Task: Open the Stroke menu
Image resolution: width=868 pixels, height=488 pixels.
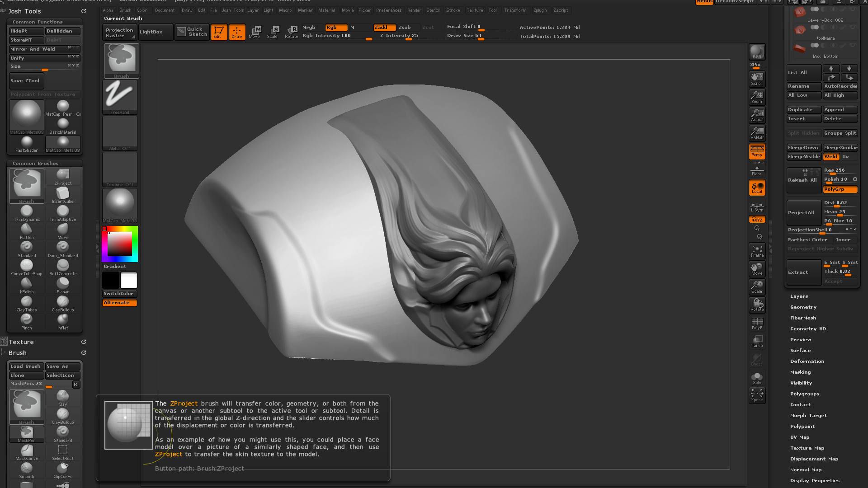Action: pos(453,10)
